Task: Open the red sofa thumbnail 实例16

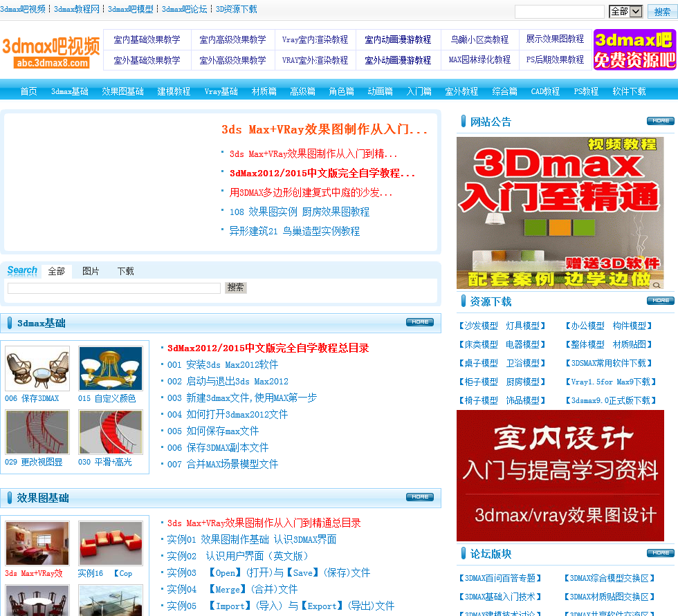Action: 110,543
